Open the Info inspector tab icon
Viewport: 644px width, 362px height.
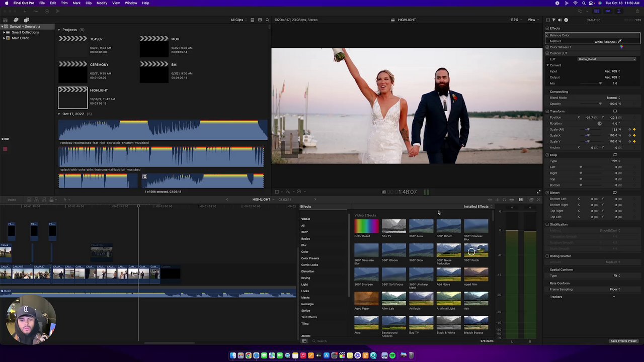click(x=566, y=20)
